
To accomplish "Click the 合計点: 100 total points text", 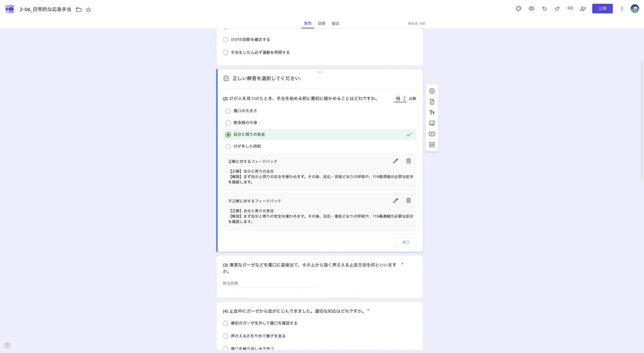I will pos(416,24).
